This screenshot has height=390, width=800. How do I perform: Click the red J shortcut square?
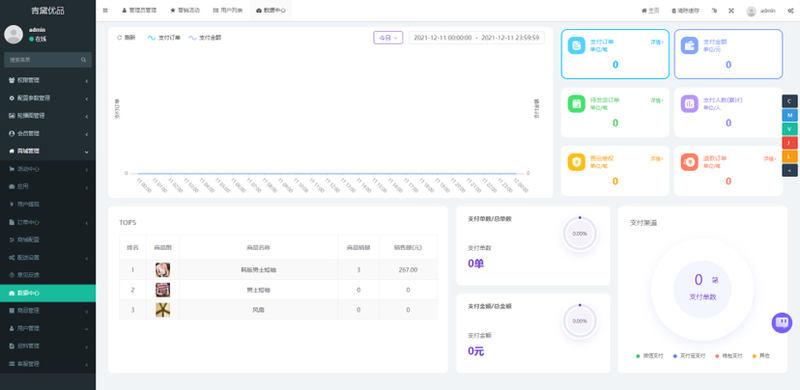[x=789, y=142]
